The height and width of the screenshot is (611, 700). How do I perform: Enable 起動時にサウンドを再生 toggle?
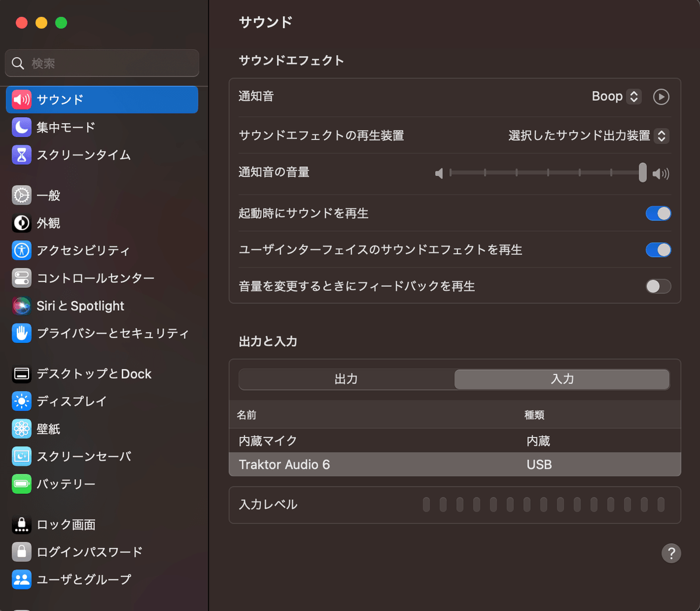[658, 213]
